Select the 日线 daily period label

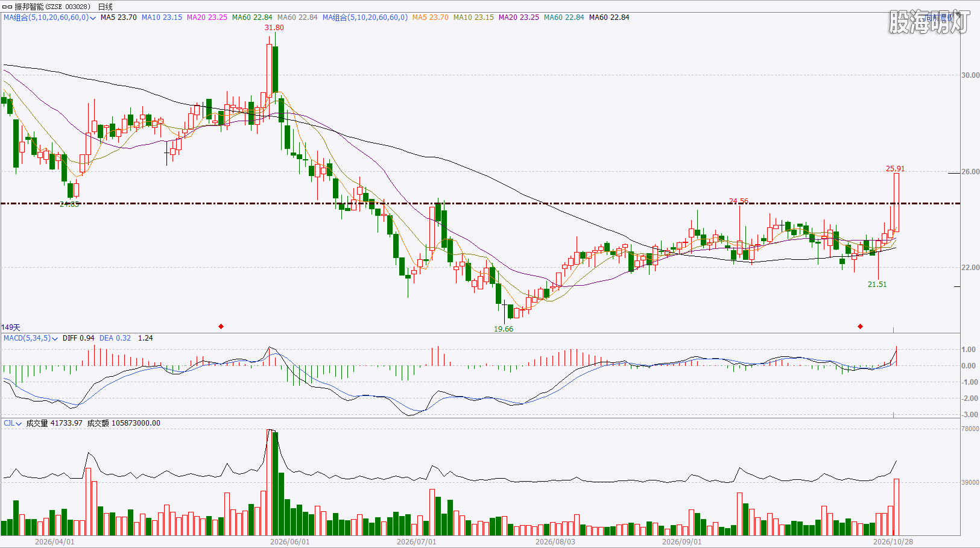(105, 7)
